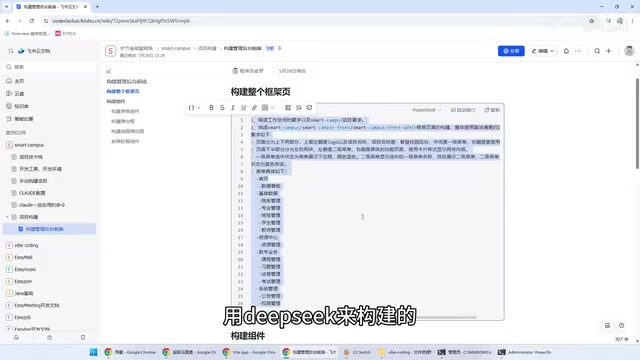Click the comment icon in floating toolbar
The image size is (640, 360).
tap(309, 108)
